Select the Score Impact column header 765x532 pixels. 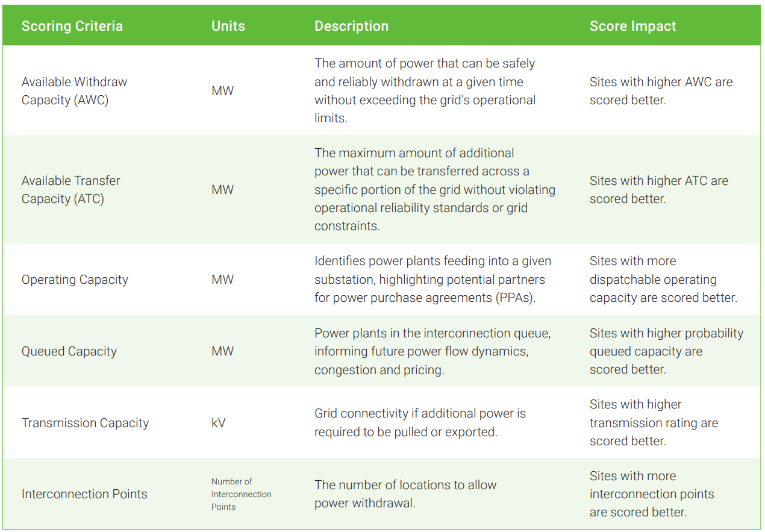[x=632, y=27]
